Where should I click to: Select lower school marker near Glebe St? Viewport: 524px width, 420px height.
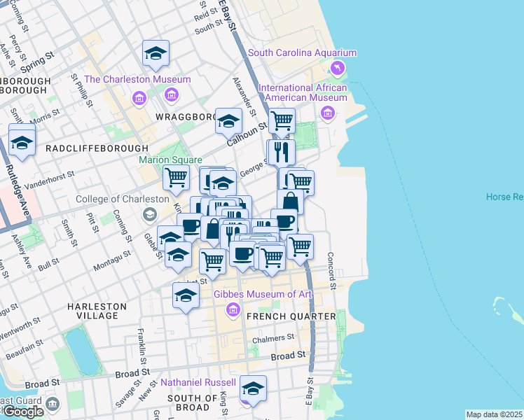tap(178, 258)
